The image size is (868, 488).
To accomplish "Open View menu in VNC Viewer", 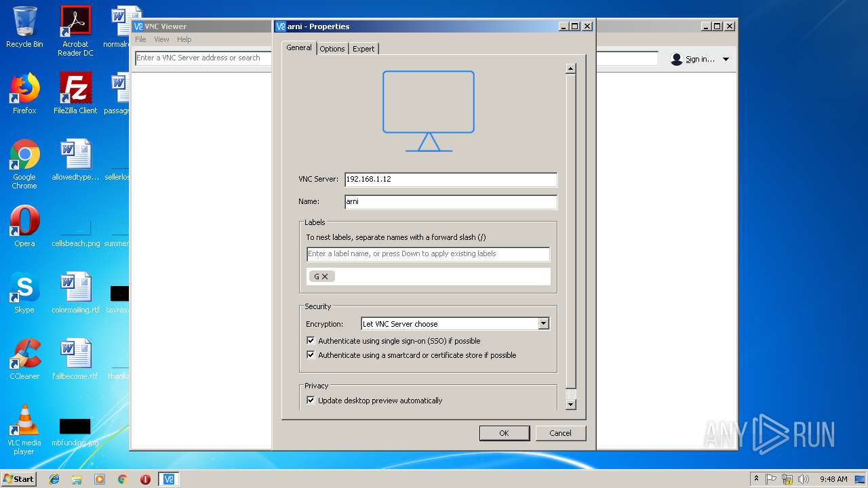I will tap(161, 39).
